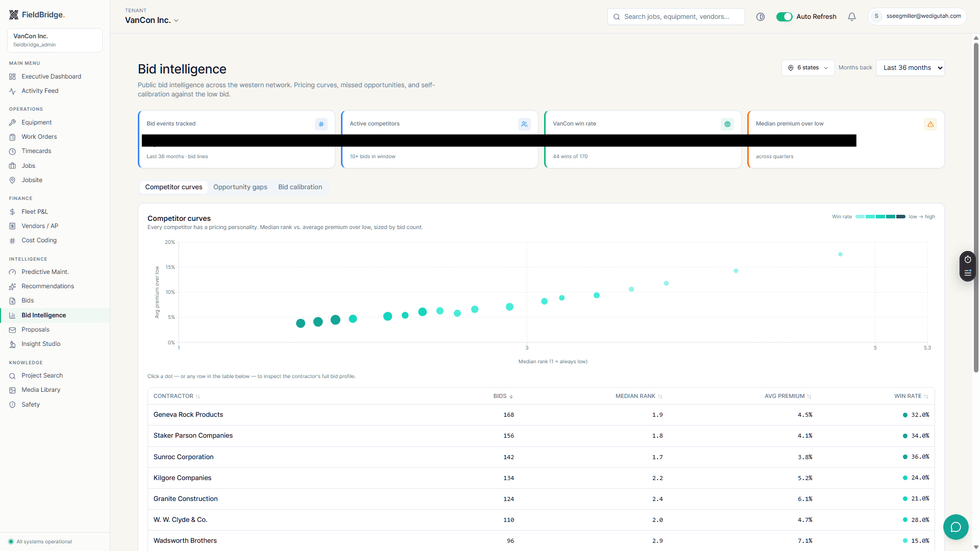Click the Fleet P&L dollar icon
The width and height of the screenshot is (980, 551).
[x=12, y=212]
